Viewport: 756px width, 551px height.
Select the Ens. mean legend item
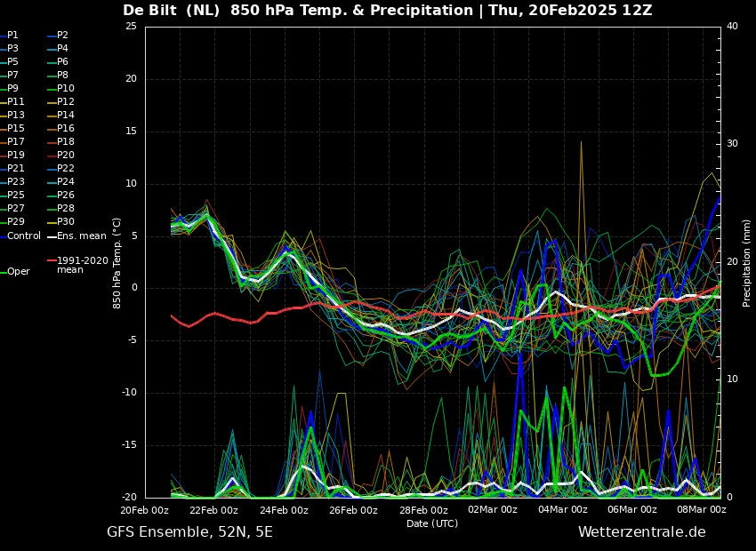[76, 236]
